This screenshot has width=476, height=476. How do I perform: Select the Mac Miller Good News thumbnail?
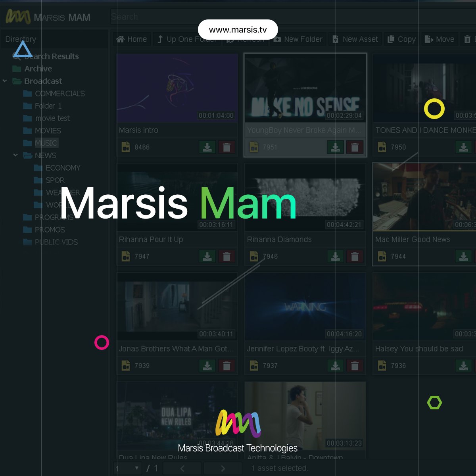coord(424,197)
